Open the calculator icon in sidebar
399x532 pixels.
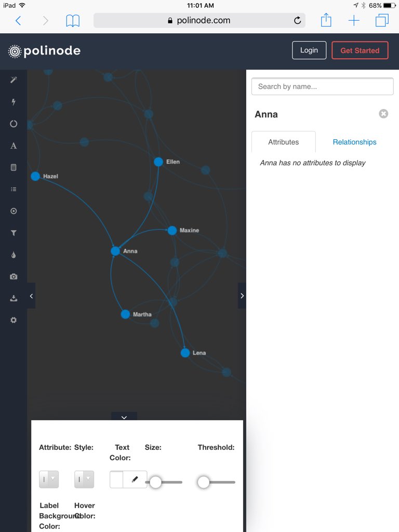pos(14,167)
